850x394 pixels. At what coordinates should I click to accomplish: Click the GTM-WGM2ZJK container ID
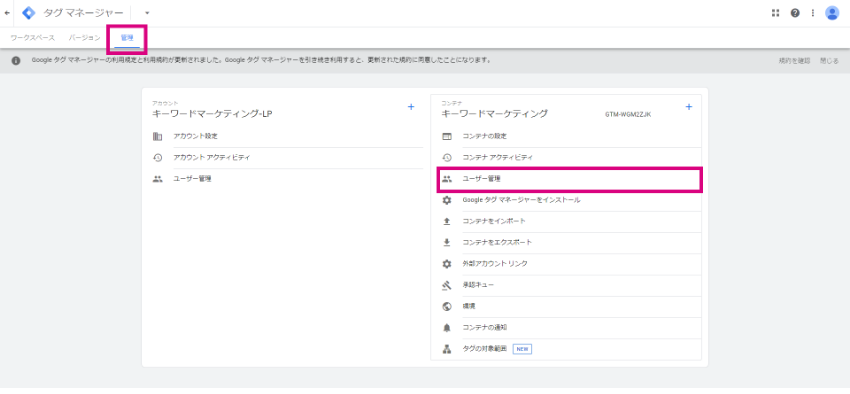click(x=628, y=115)
